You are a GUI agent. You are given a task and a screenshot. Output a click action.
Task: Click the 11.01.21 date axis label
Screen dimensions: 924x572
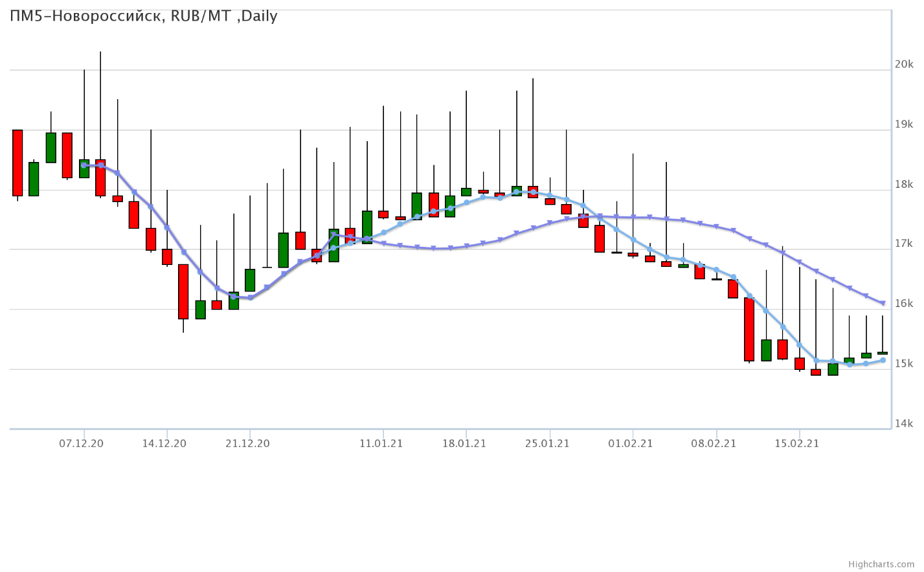click(x=381, y=444)
